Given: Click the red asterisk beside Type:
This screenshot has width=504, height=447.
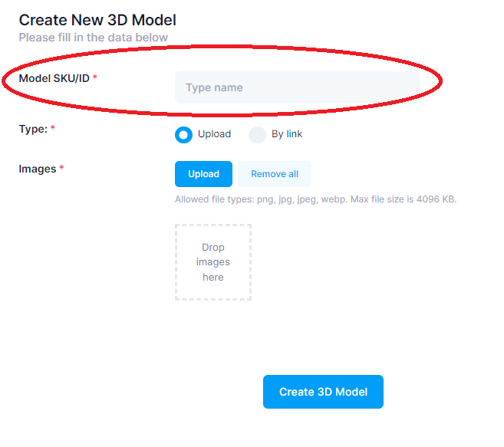Looking at the screenshot, I should pyautogui.click(x=53, y=129).
